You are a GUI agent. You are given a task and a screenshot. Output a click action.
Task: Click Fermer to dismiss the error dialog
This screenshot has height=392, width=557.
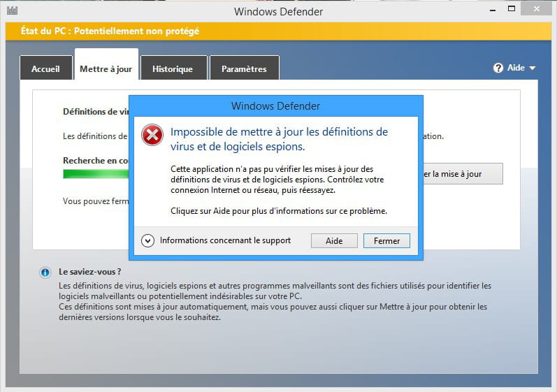pos(386,241)
